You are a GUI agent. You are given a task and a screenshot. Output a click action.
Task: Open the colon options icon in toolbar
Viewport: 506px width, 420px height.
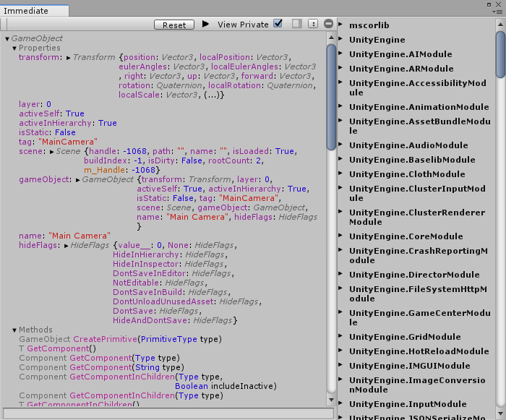click(313, 24)
